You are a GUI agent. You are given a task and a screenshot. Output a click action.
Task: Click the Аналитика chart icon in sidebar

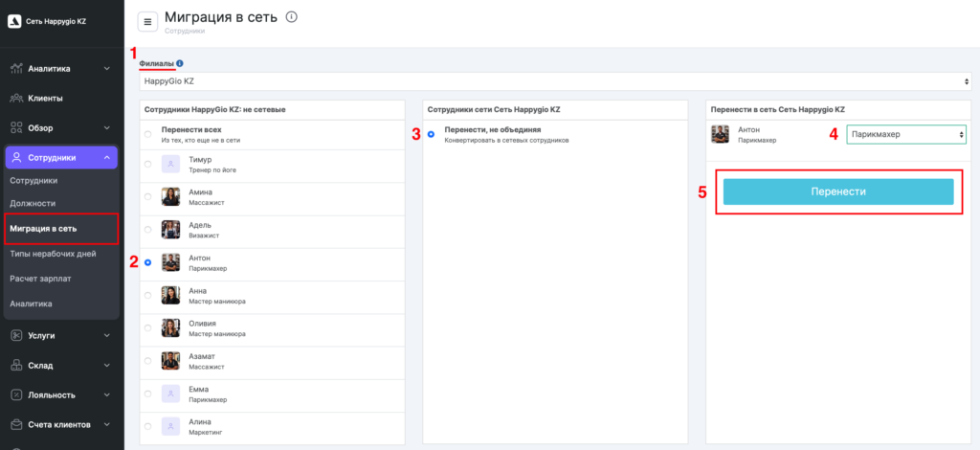(x=16, y=69)
